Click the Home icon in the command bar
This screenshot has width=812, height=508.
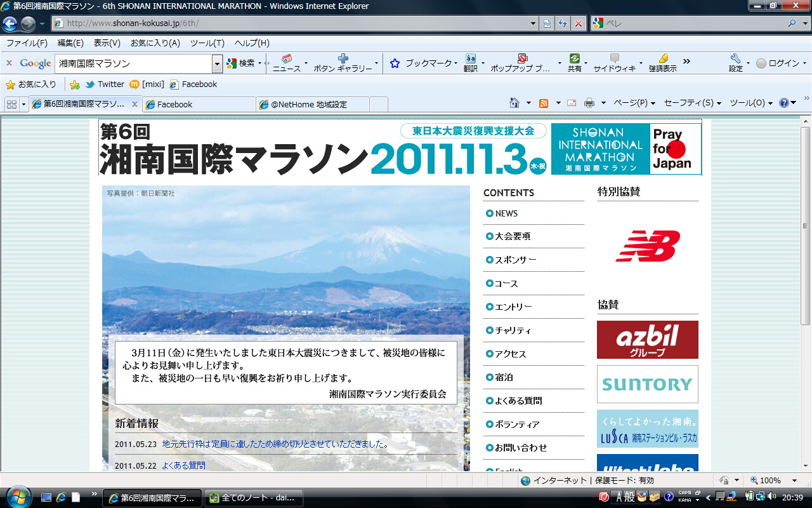[x=515, y=103]
